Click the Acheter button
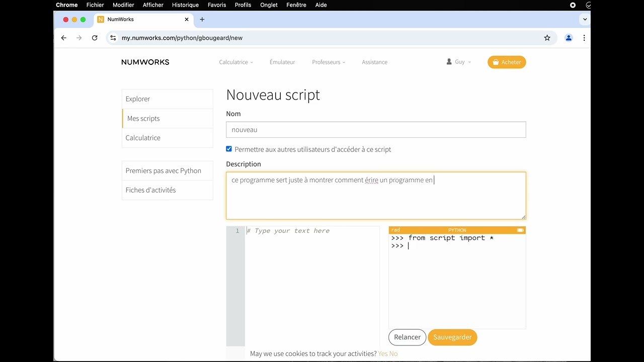Screen dimensions: 644x362 pyautogui.click(x=507, y=62)
